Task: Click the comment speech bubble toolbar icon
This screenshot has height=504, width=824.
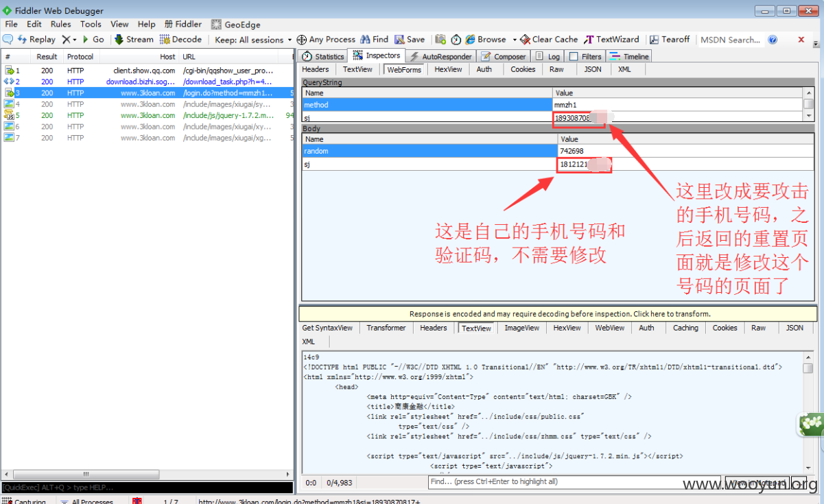Action: (x=8, y=40)
